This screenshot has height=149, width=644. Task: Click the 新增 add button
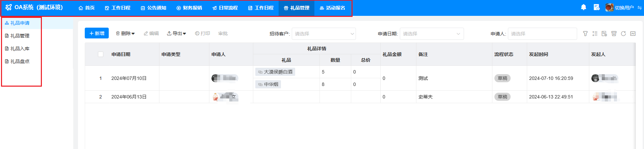pos(97,33)
